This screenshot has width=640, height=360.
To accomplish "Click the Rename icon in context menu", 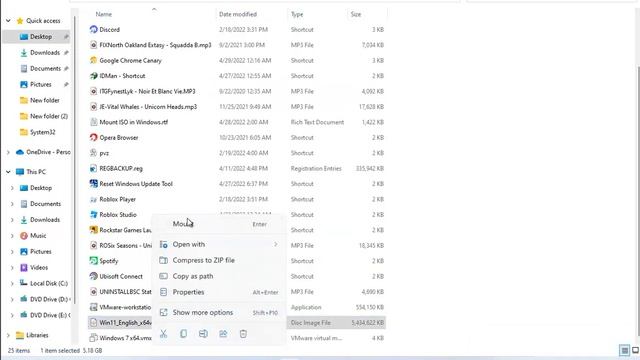I will 203,334.
